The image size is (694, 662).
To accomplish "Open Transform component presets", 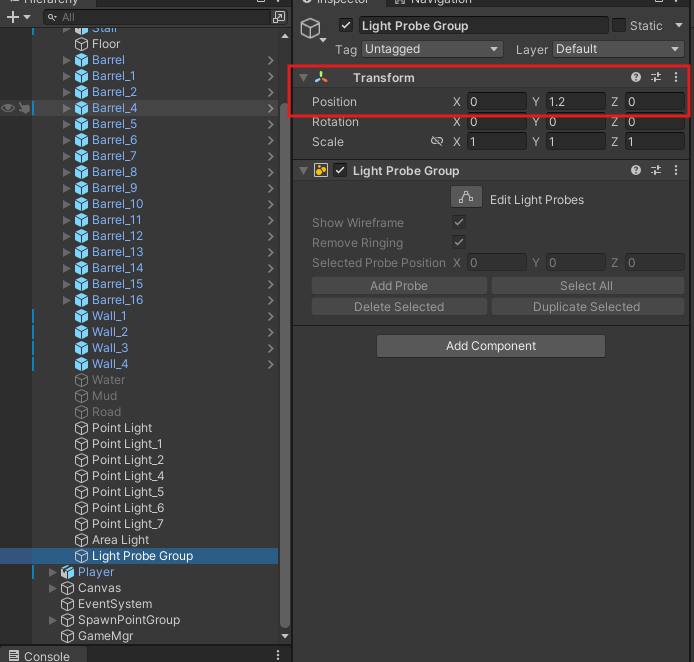I will pos(656,77).
